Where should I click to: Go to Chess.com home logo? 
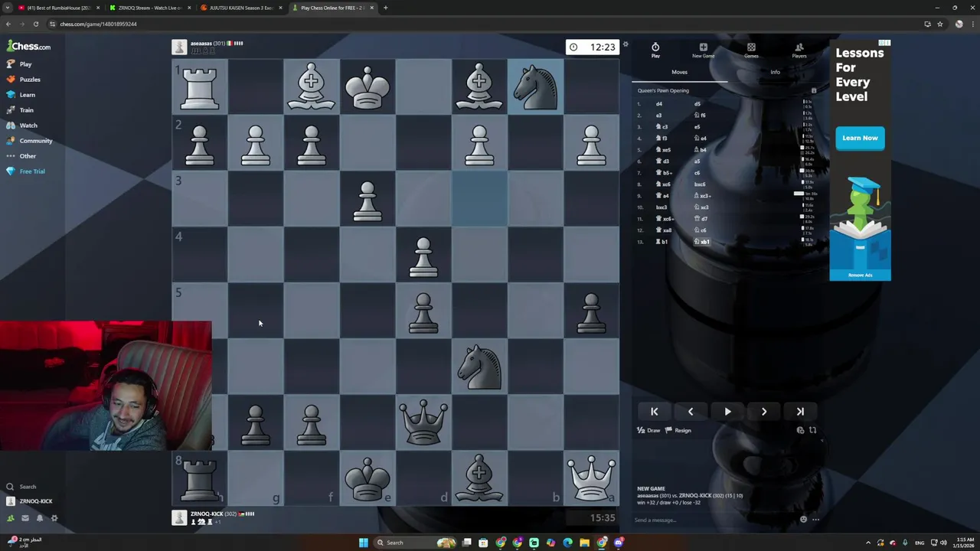29,47
